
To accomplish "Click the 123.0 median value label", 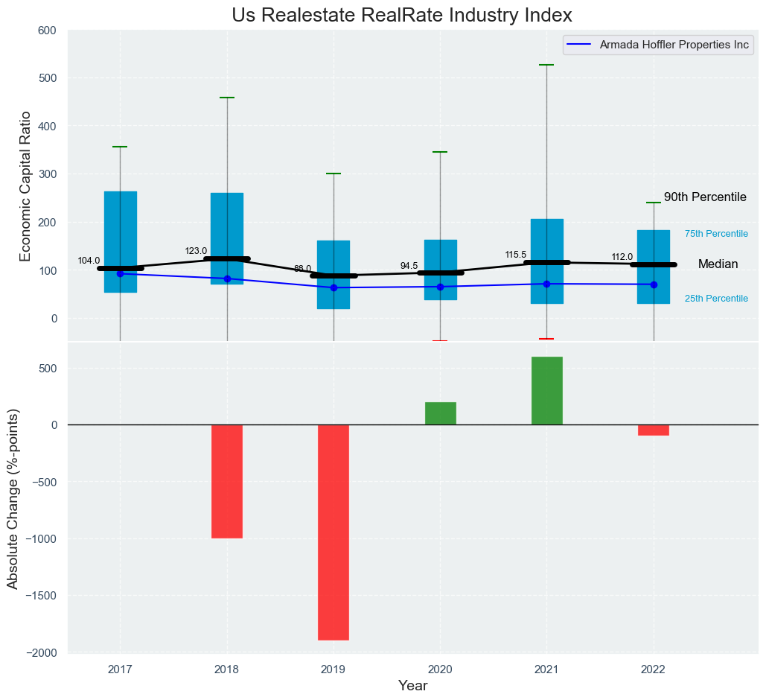I will pos(196,251).
